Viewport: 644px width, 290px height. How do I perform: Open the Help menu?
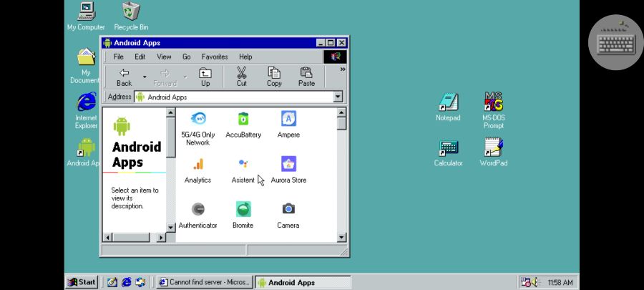245,57
